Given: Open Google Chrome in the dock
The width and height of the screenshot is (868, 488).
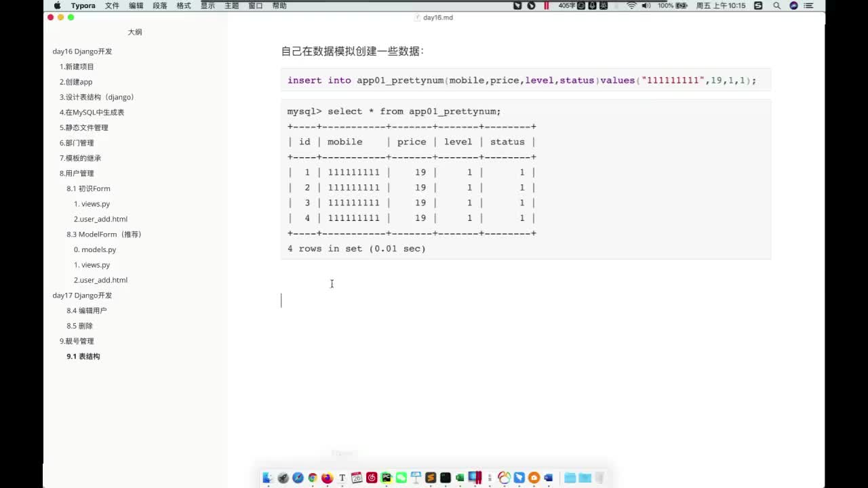Looking at the screenshot, I should (313, 478).
